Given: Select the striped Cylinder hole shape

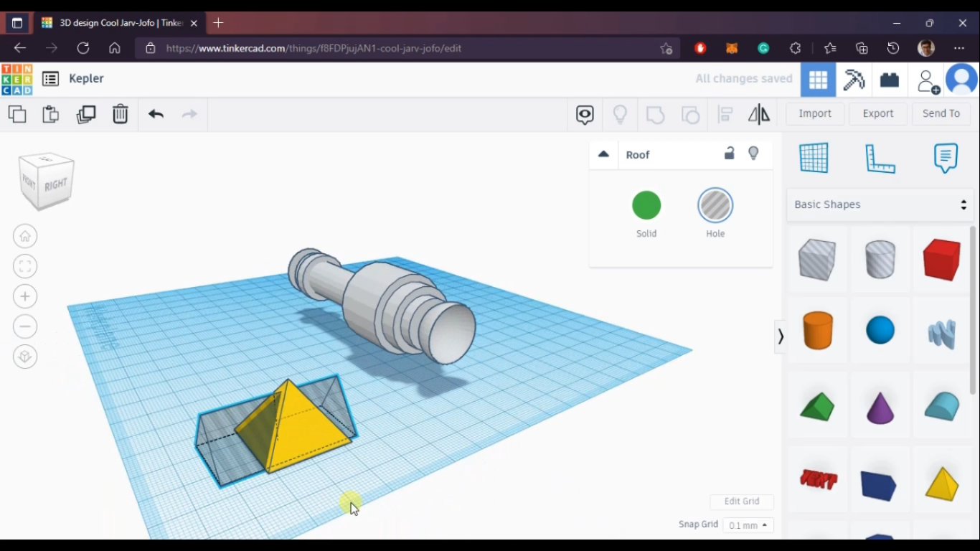Looking at the screenshot, I should [x=880, y=259].
